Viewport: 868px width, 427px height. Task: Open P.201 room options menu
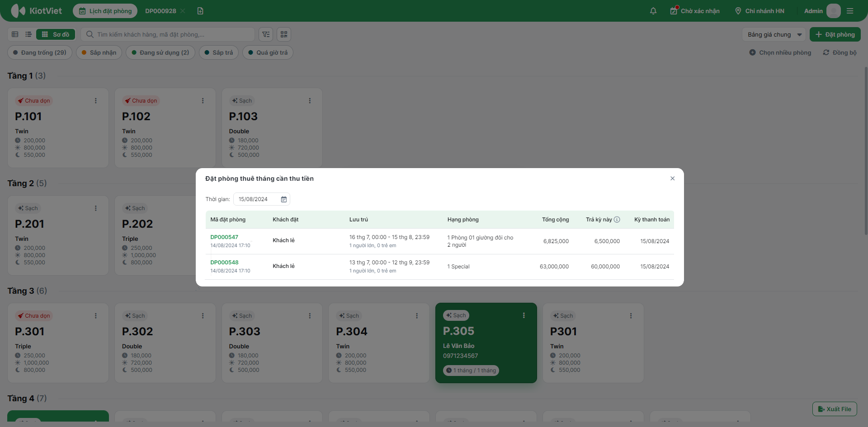point(96,208)
